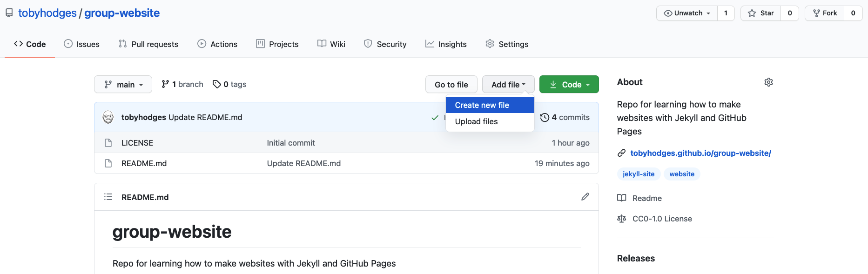868x274 pixels.
Task: Click the green commit status checkmark
Action: 435,118
